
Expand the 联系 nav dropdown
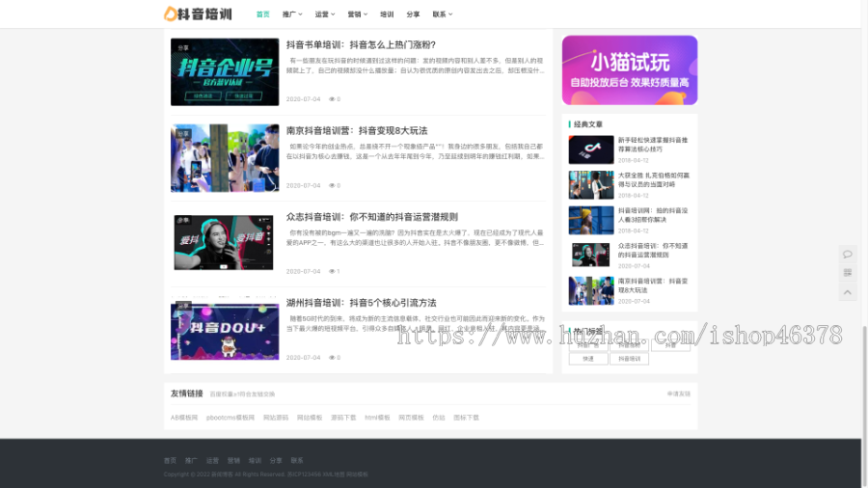click(443, 14)
